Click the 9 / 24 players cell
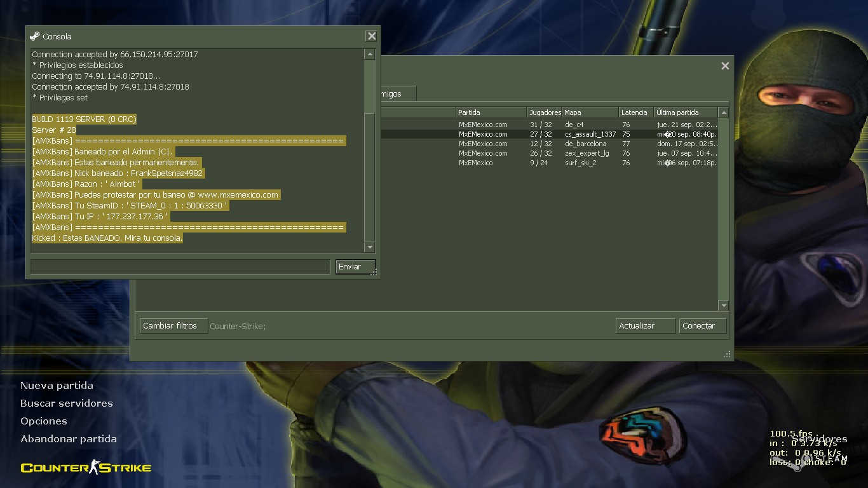This screenshot has height=488, width=868. pos(539,163)
